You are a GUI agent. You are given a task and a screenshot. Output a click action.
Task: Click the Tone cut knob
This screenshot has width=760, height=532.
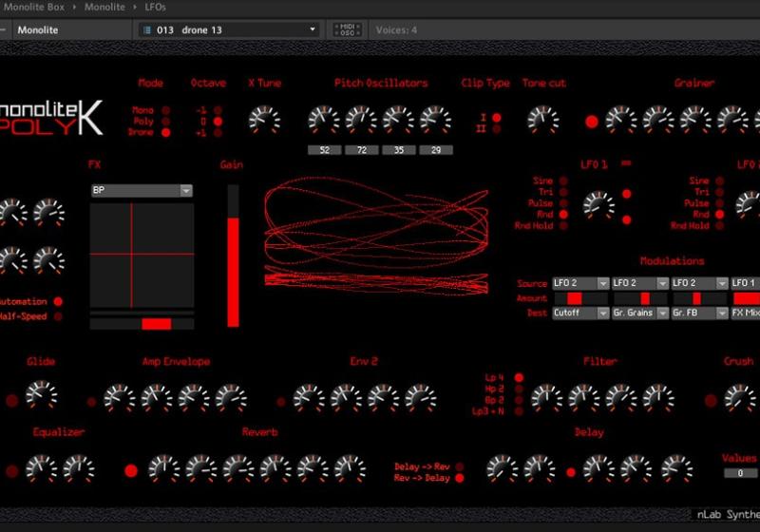point(542,120)
